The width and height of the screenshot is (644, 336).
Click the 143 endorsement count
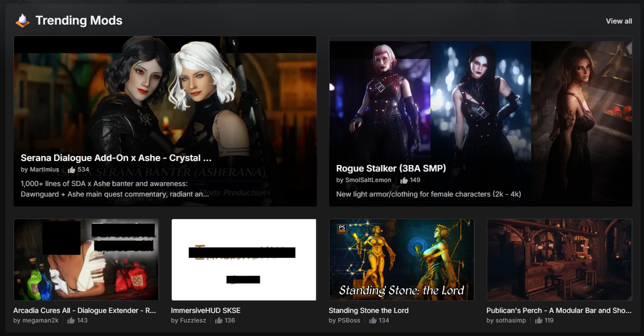click(x=82, y=320)
